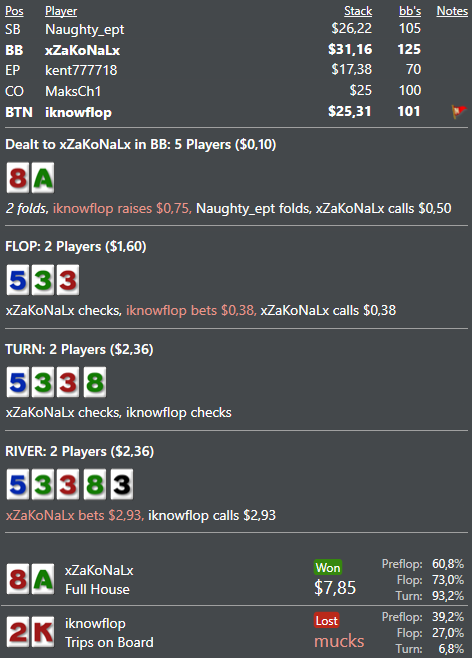Click the mucks text for iknowflop

pyautogui.click(x=339, y=641)
